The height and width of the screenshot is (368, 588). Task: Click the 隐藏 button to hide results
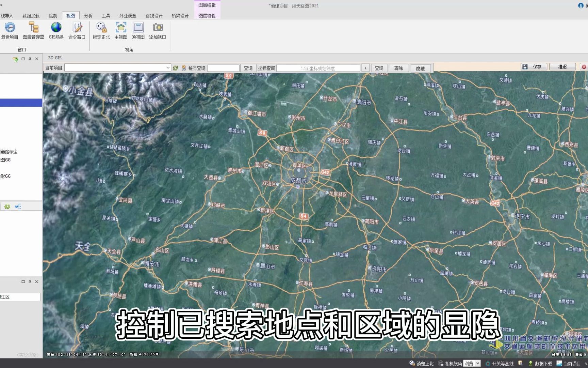(x=421, y=68)
